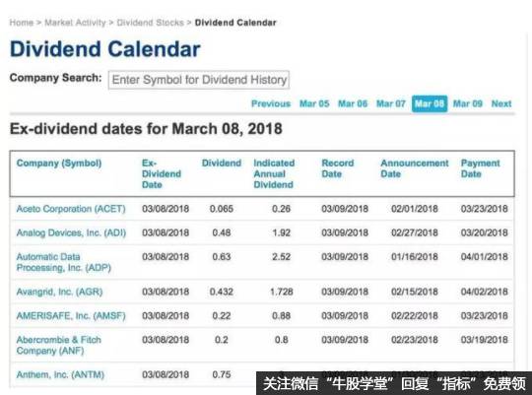The width and height of the screenshot is (532, 395).
Task: Sort by Payment Date column header
Action: point(481,168)
